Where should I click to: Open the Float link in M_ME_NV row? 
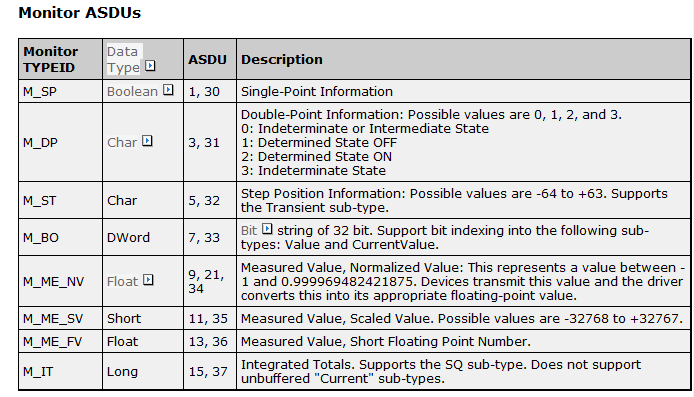coord(123,281)
